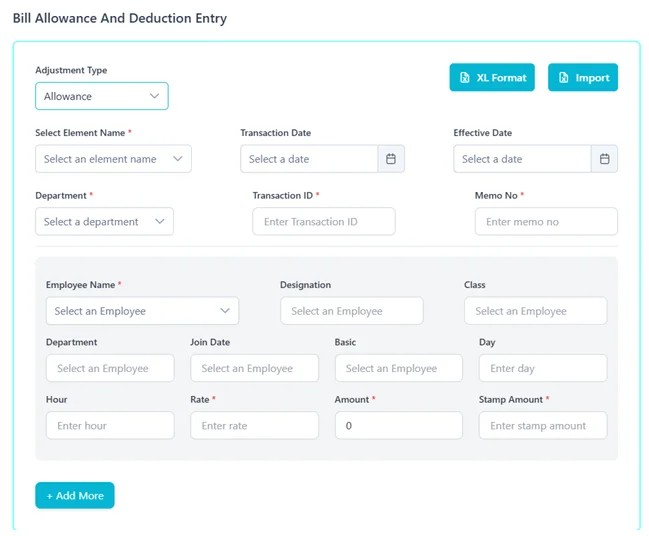
Task: Click into the Memo No field
Action: (x=545, y=222)
